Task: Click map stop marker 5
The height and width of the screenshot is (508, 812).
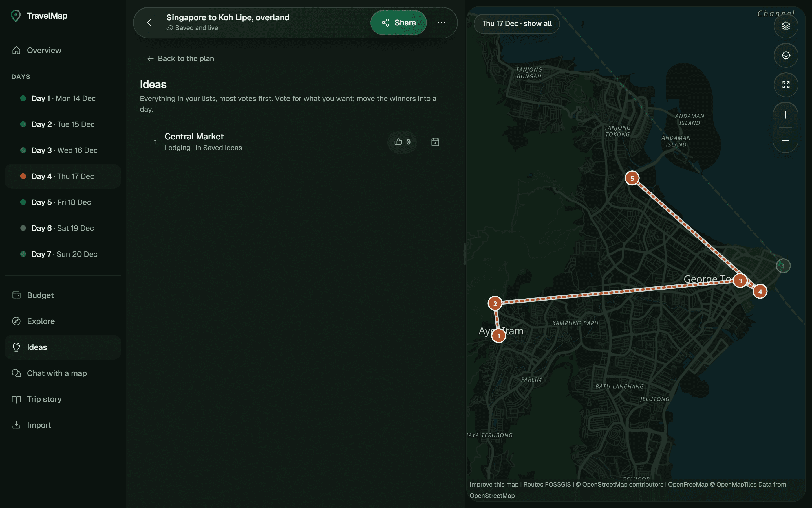Action: tap(632, 178)
